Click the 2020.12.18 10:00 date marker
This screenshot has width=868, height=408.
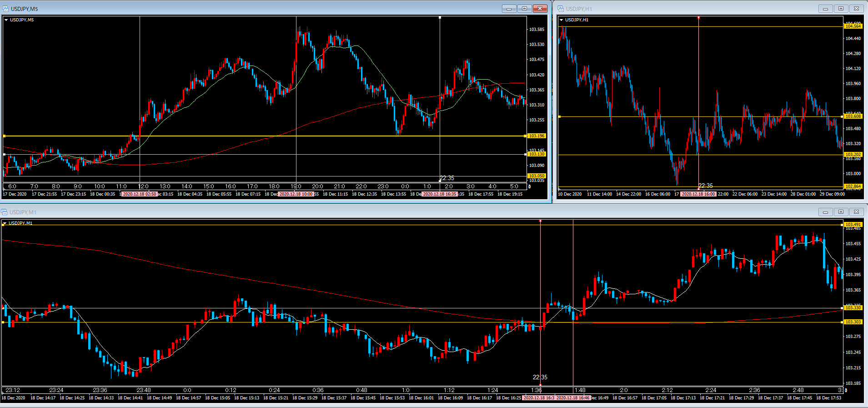tap(296, 194)
